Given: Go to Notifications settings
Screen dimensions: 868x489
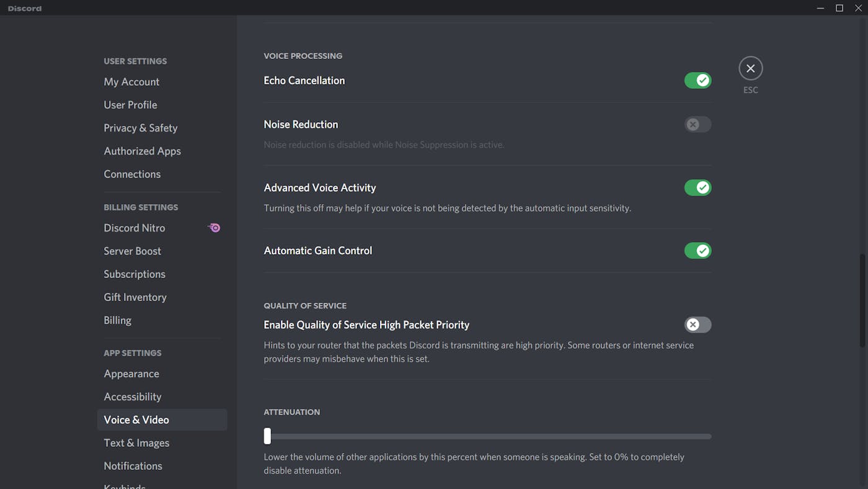Looking at the screenshot, I should [x=162, y=465].
